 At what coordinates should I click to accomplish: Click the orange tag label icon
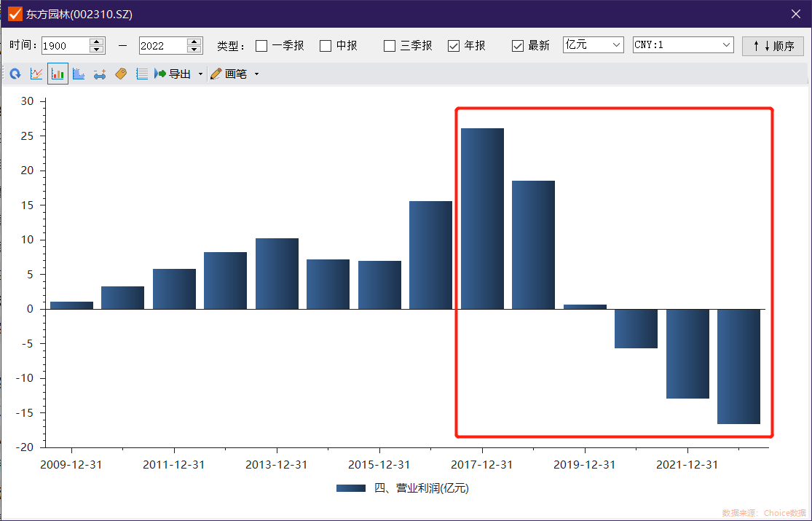tap(121, 74)
